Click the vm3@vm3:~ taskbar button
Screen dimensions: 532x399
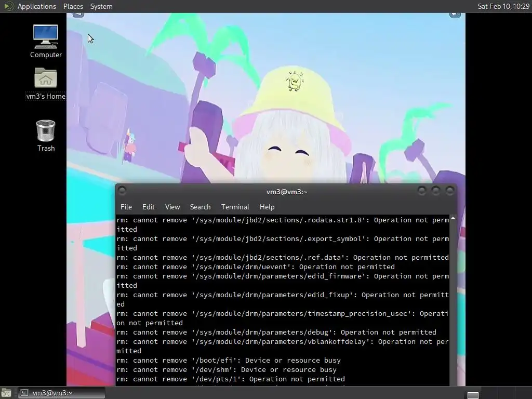[61, 393]
